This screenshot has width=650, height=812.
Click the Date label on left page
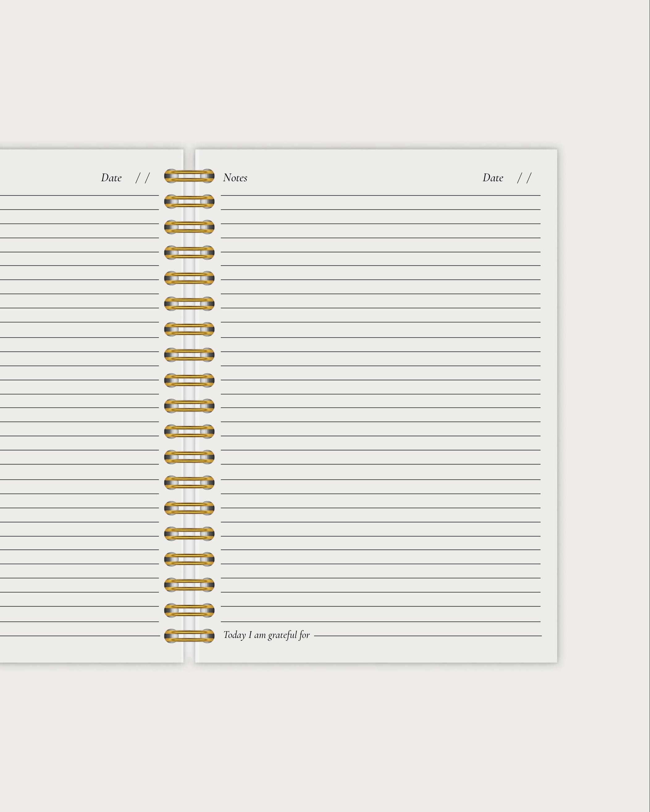coord(111,178)
